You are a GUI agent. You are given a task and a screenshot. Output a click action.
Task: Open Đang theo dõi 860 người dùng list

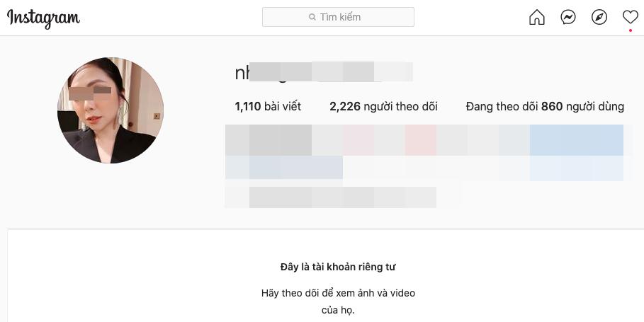click(x=545, y=107)
